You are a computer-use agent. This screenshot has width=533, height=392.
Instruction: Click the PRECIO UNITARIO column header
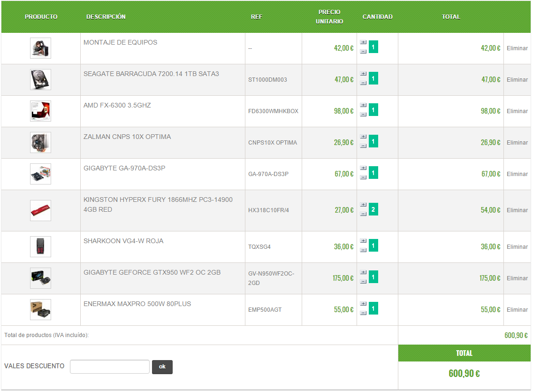point(329,16)
